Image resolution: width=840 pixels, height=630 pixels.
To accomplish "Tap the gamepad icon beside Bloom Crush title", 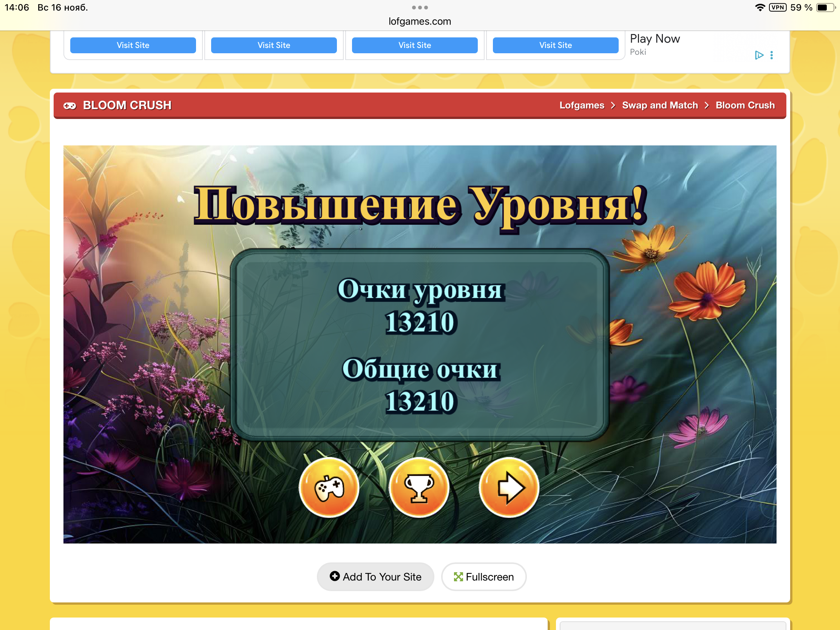I will tap(70, 106).
